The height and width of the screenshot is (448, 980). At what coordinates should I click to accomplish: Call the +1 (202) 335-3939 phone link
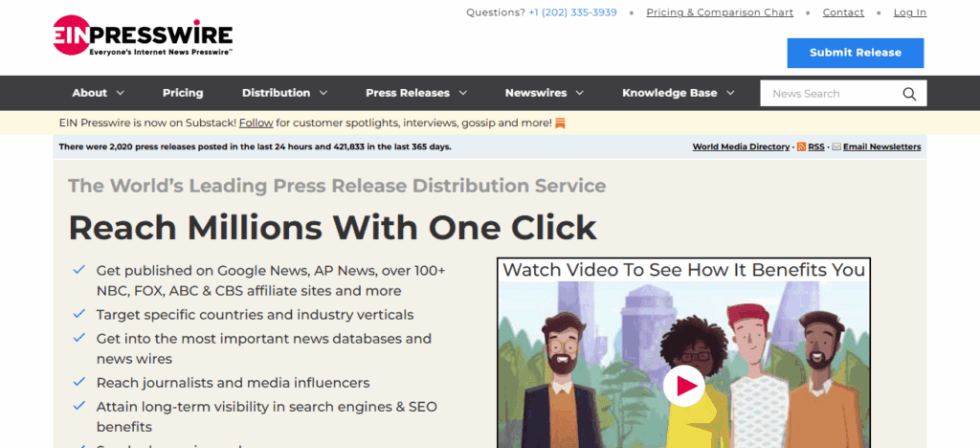point(572,12)
